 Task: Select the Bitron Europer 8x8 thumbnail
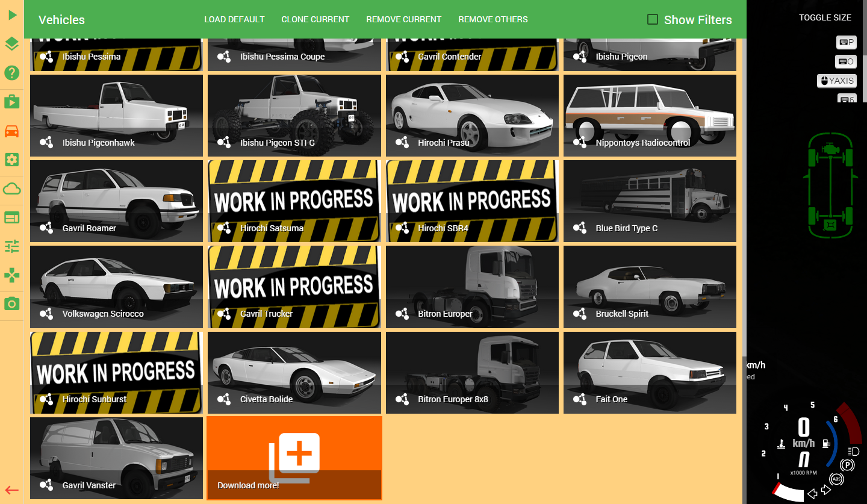473,373
